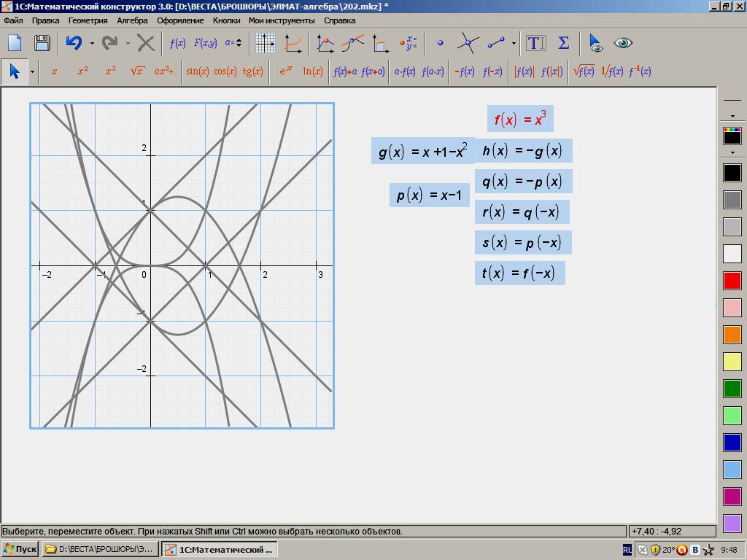The image size is (747, 560).
Task: Select the Text tool
Action: click(x=535, y=43)
